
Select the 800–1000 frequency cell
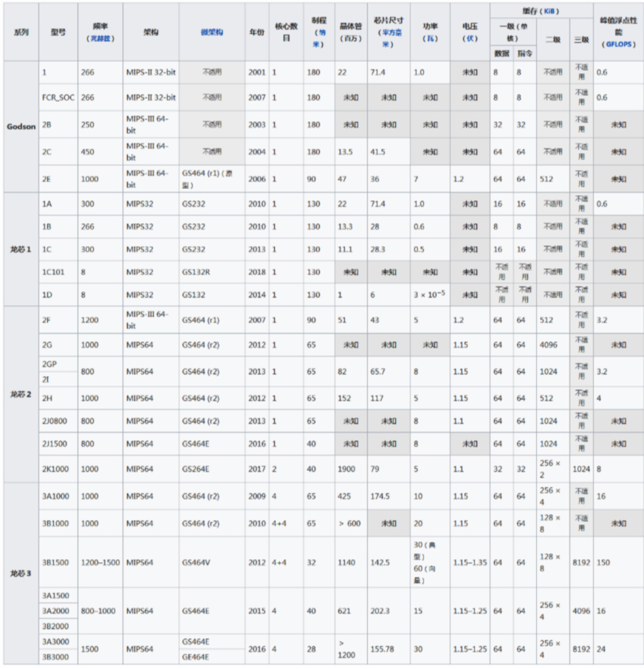(100, 611)
